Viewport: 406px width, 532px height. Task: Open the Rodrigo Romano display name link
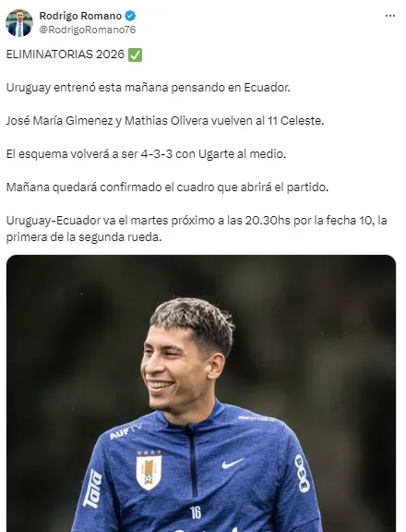coord(80,16)
